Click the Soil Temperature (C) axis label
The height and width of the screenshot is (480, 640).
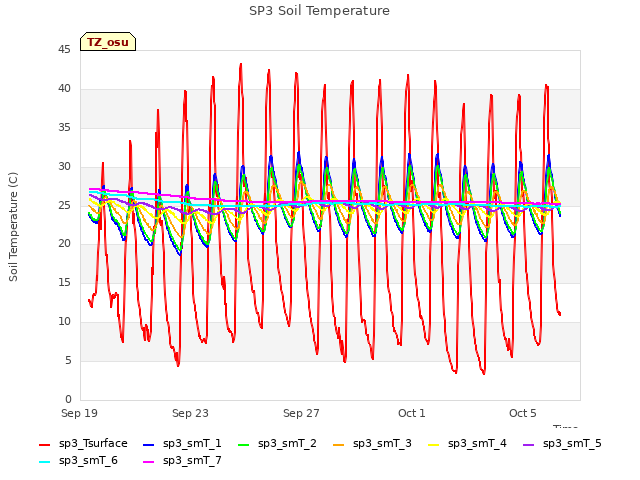click(13, 227)
